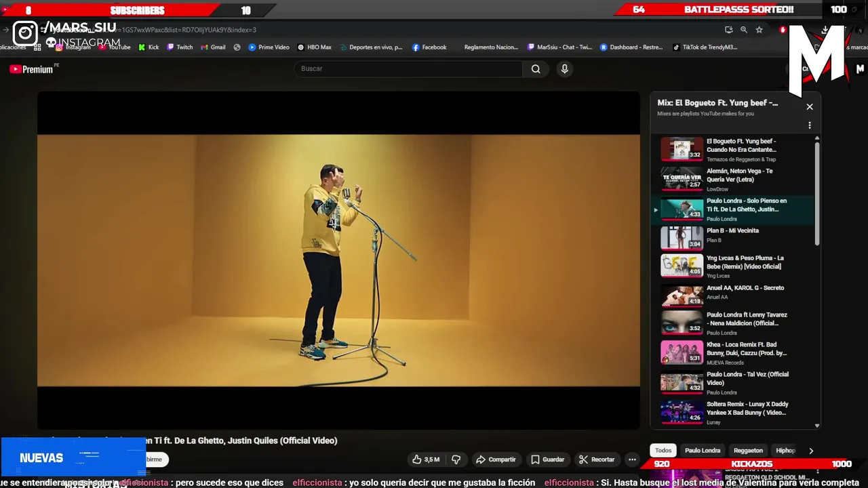Bookmark this page with star icon
The width and height of the screenshot is (868, 488).
(x=759, y=30)
